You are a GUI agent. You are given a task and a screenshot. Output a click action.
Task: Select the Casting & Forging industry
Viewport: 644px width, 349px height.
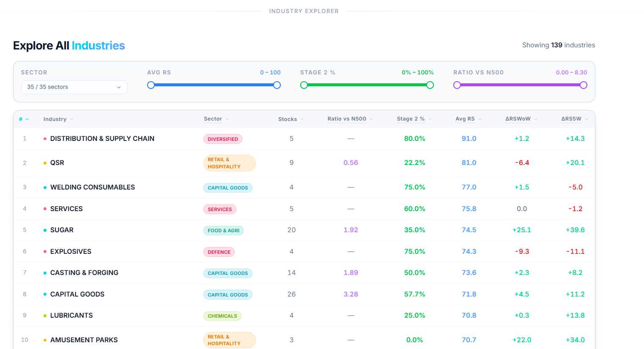click(84, 273)
